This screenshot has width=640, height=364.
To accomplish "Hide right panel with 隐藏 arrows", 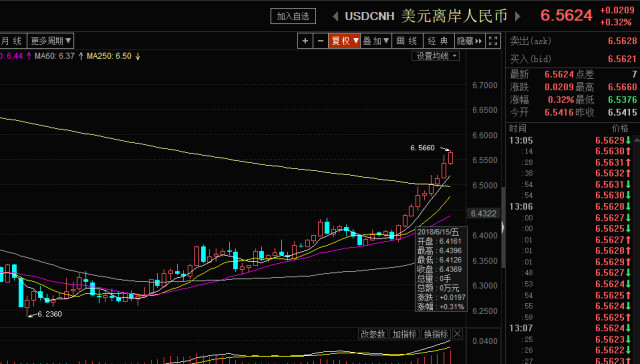I will click(470, 41).
